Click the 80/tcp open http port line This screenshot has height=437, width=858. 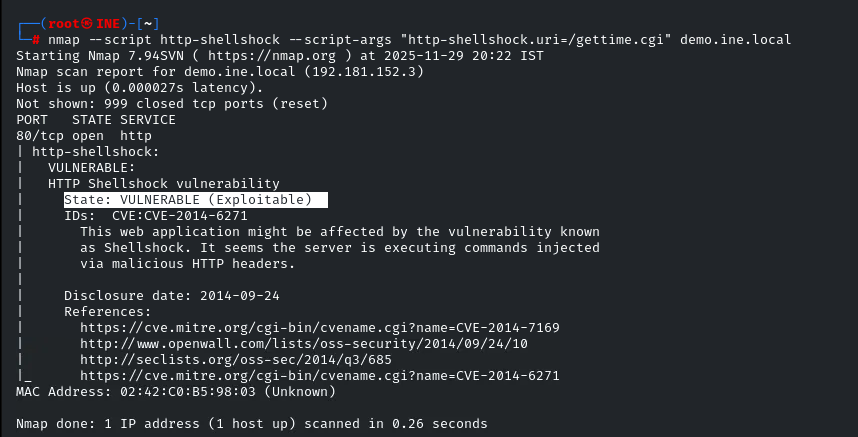coord(80,136)
